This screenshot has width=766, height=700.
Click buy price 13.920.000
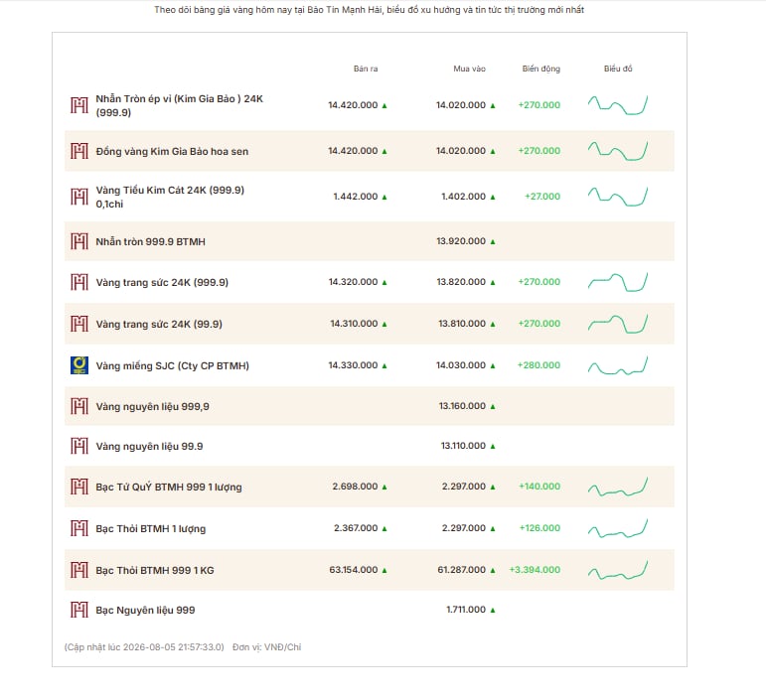tap(461, 240)
